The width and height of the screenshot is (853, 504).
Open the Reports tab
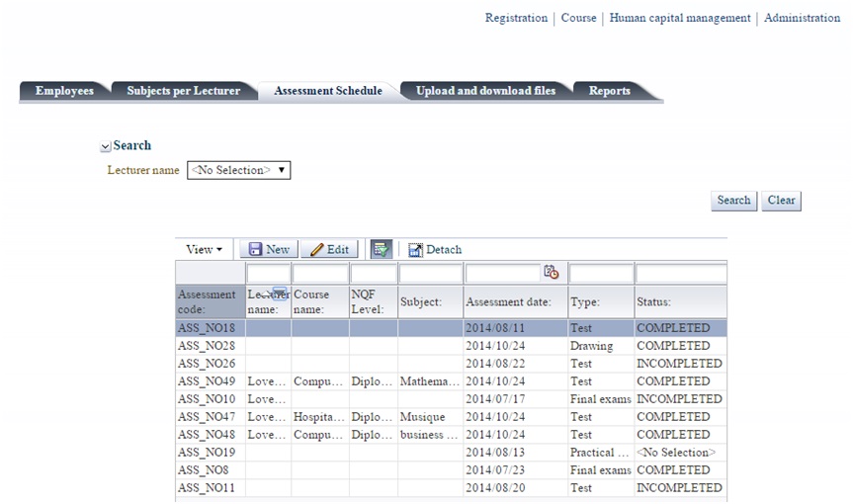609,91
